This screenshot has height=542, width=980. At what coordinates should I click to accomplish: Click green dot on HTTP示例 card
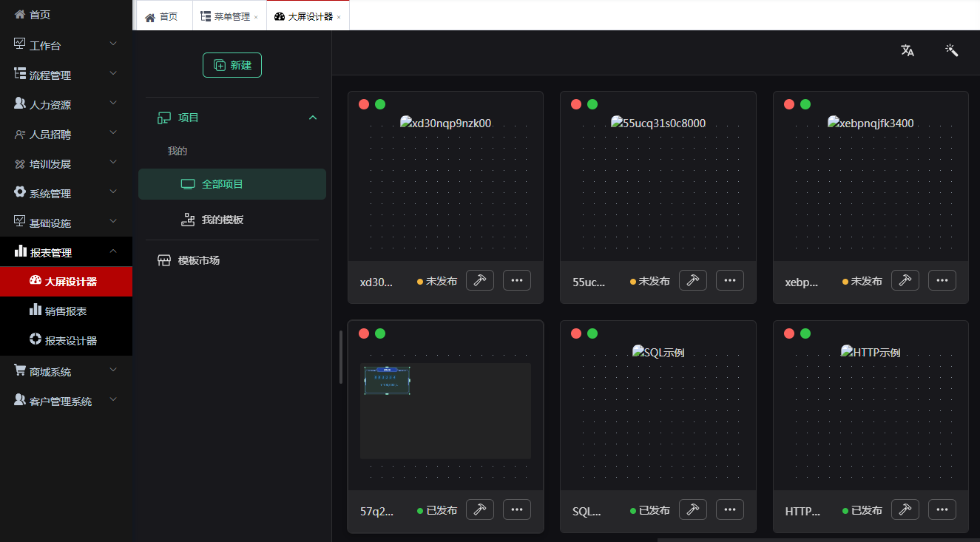point(805,333)
